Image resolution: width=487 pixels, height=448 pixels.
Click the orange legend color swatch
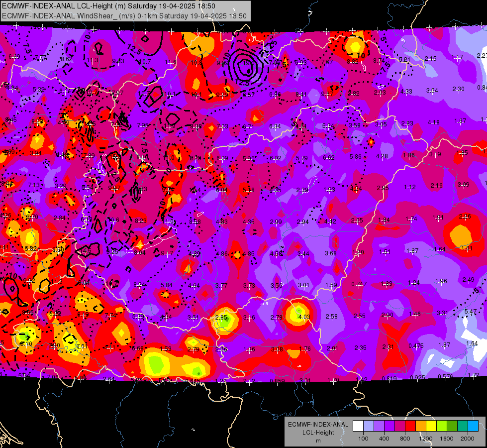(x=420, y=426)
